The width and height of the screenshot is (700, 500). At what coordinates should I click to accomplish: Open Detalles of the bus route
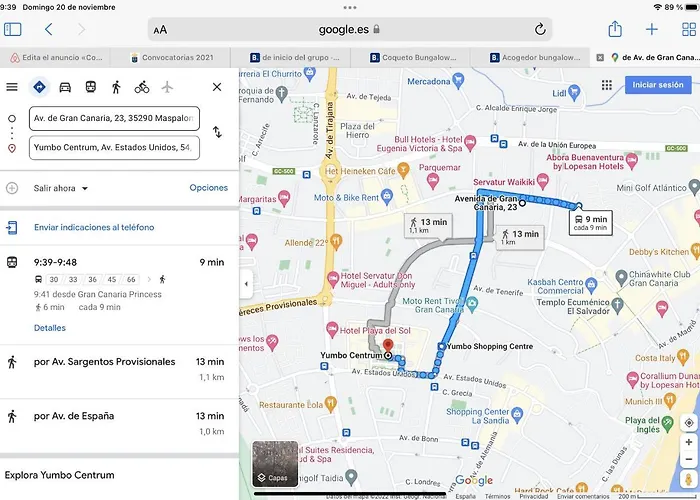pyautogui.click(x=50, y=328)
